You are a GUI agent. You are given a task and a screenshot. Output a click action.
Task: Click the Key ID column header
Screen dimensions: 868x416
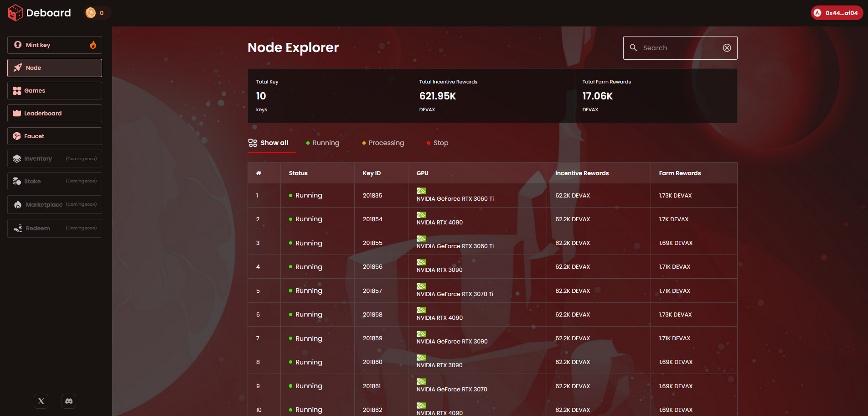pos(372,173)
